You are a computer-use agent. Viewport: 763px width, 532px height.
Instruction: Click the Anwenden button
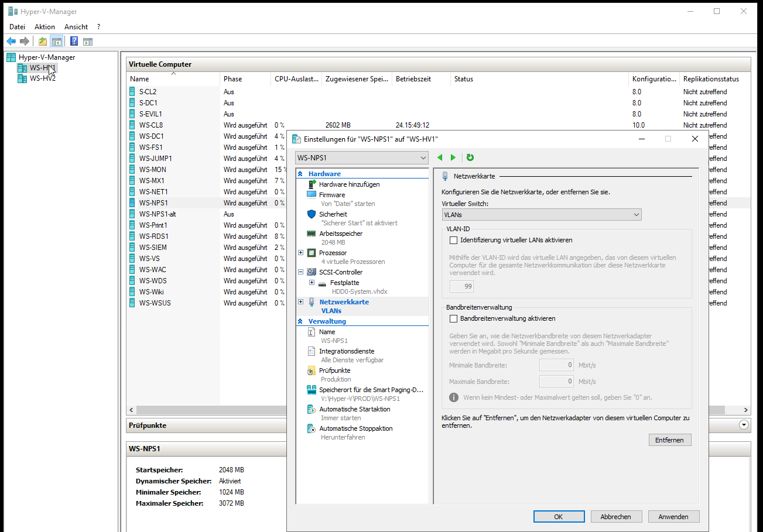click(673, 517)
